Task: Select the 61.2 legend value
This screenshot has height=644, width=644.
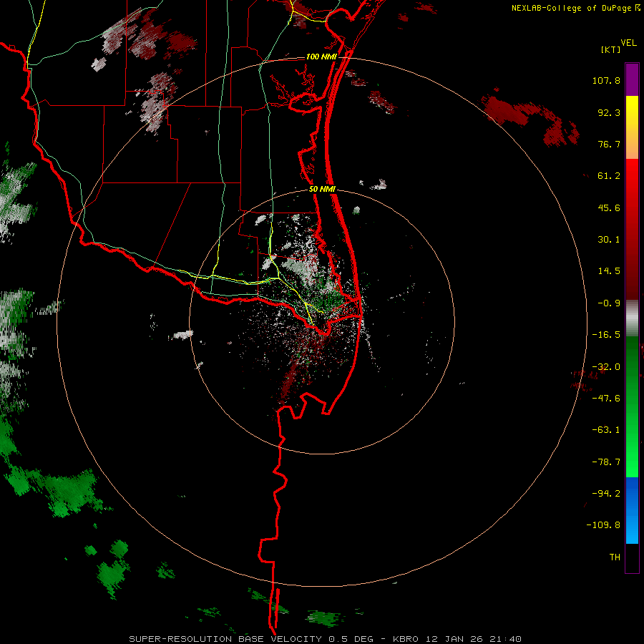Action: point(609,176)
